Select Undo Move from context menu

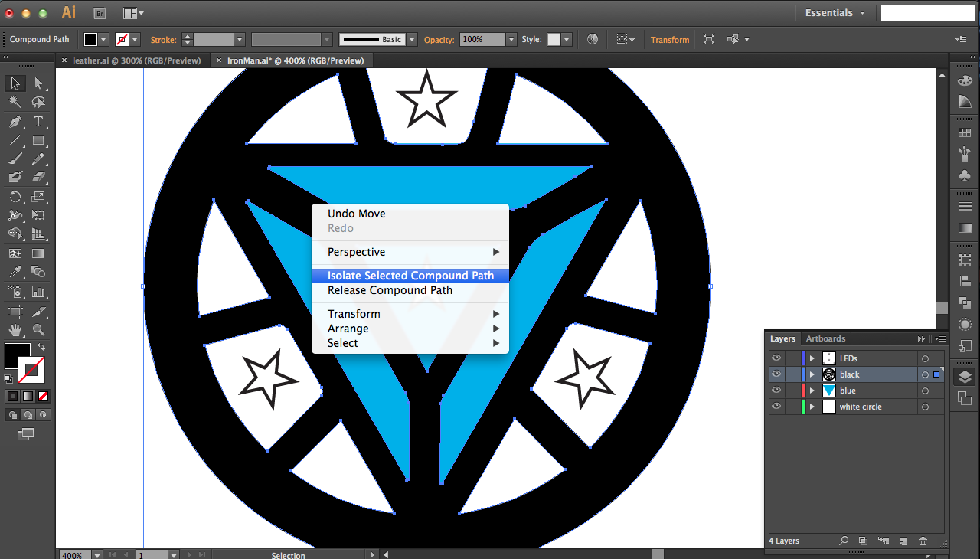410,214
